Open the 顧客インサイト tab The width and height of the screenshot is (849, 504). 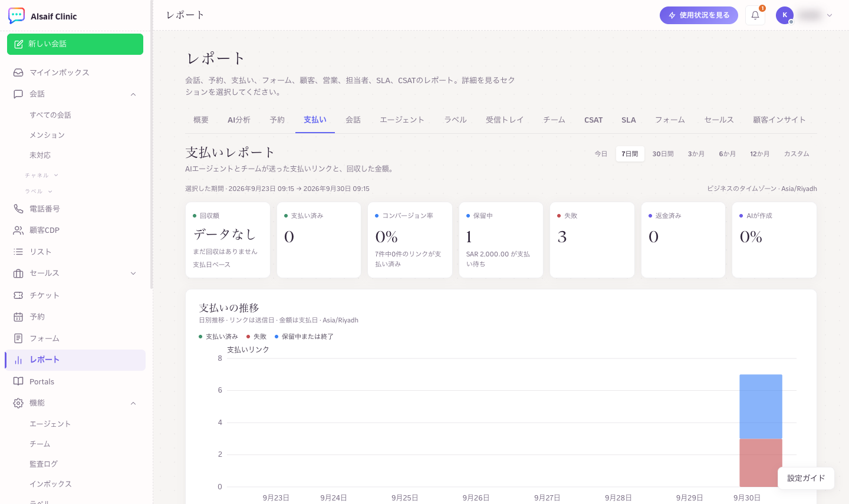tap(779, 120)
